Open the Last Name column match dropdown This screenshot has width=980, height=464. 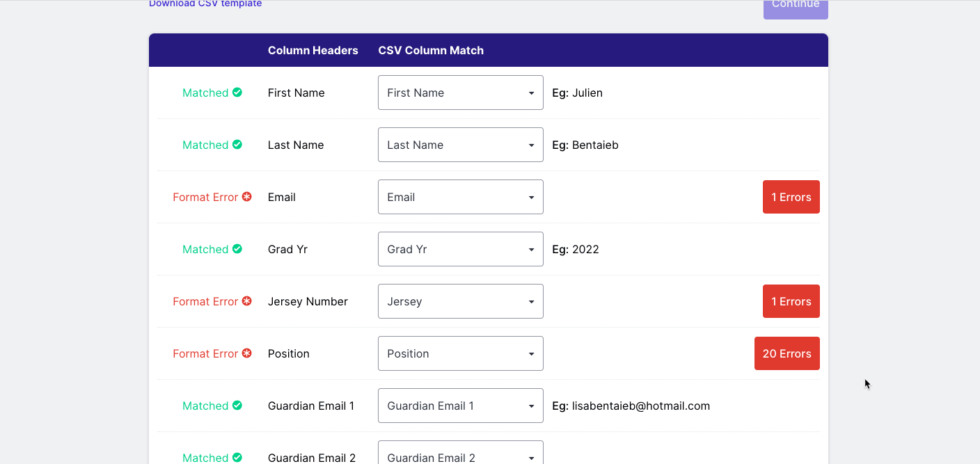(x=461, y=145)
